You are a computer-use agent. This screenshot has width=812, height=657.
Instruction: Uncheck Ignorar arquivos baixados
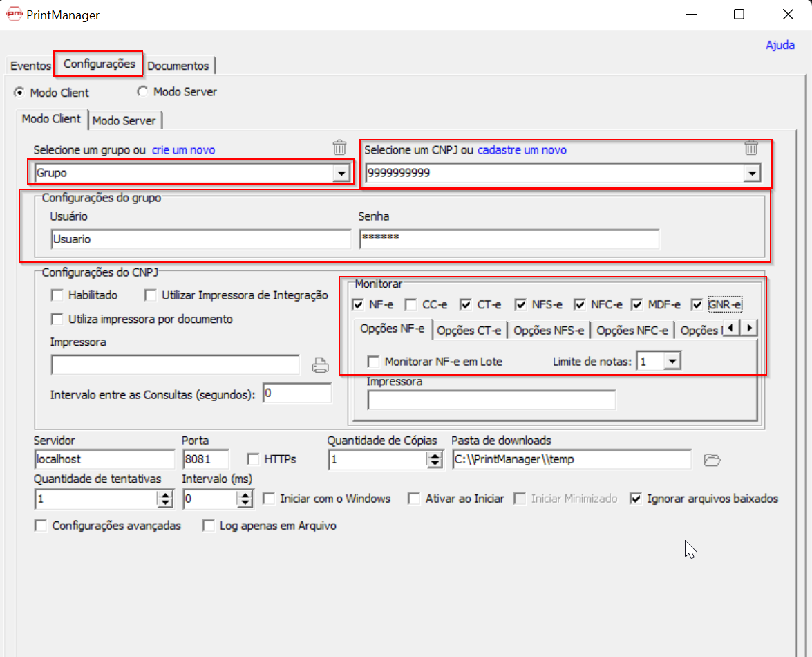tap(636, 499)
